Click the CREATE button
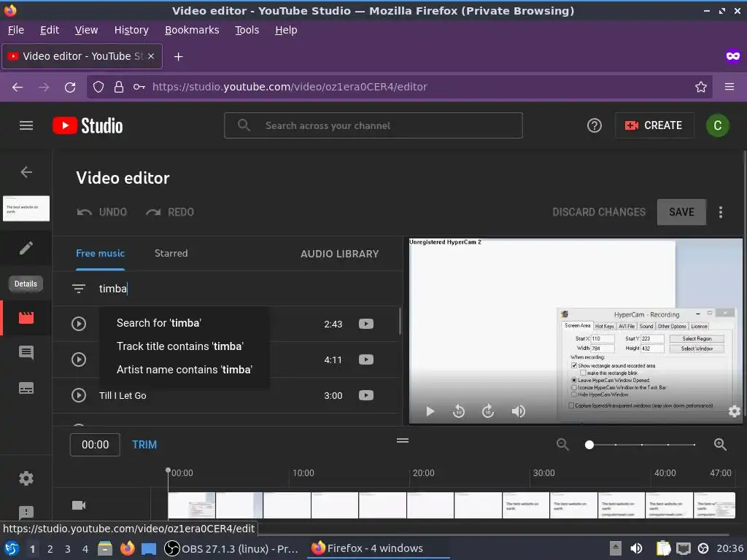The width and height of the screenshot is (747, 560). (654, 125)
